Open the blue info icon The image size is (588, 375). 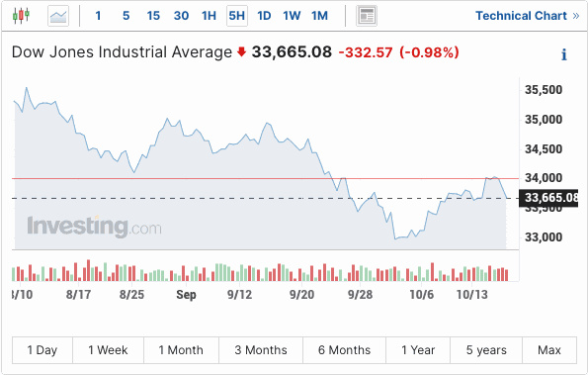[x=564, y=54]
